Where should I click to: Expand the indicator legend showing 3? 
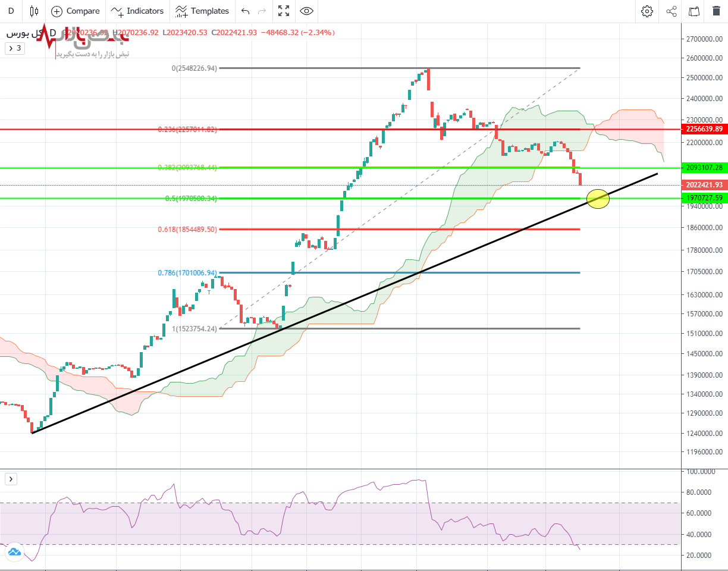coord(15,48)
